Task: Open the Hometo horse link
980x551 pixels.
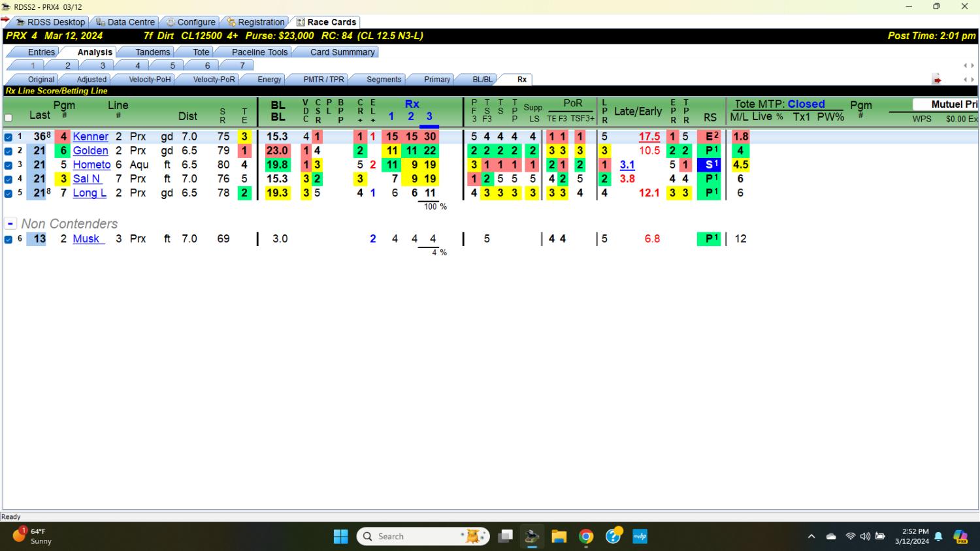Action: 91,165
